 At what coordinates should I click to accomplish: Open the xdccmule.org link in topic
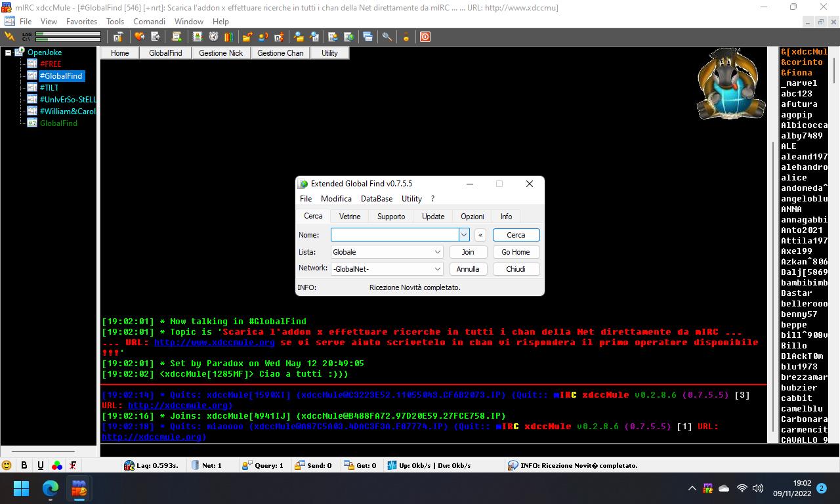[214, 343]
